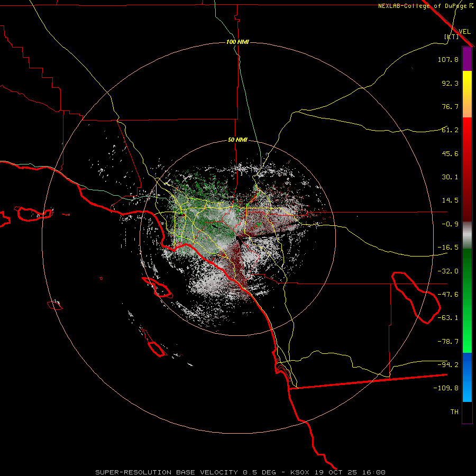The height and width of the screenshot is (476, 476).
Task: Click the black TH segment of the color bar
Action: click(x=467, y=412)
